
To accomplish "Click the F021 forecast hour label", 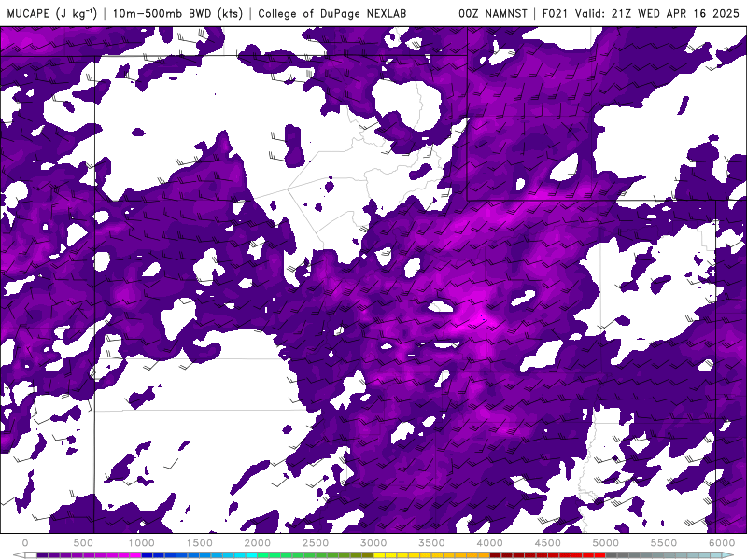I will pos(555,13).
